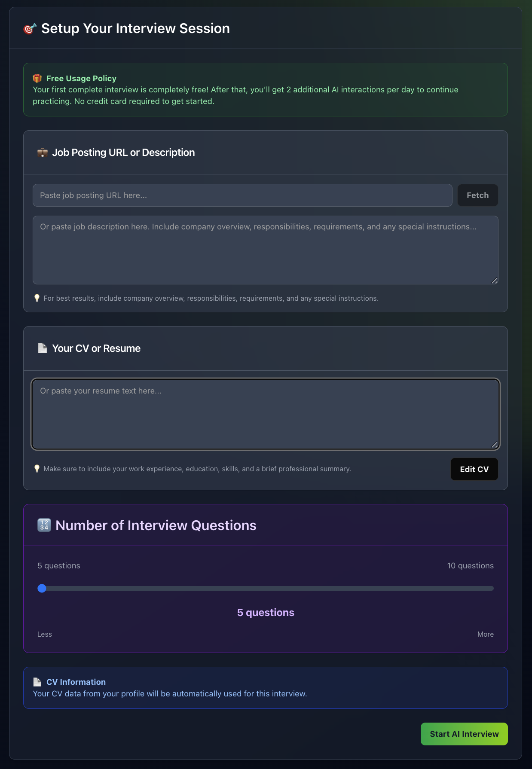532x769 pixels.
Task: Click the document icon in CV Information notice
Action: coord(37,681)
